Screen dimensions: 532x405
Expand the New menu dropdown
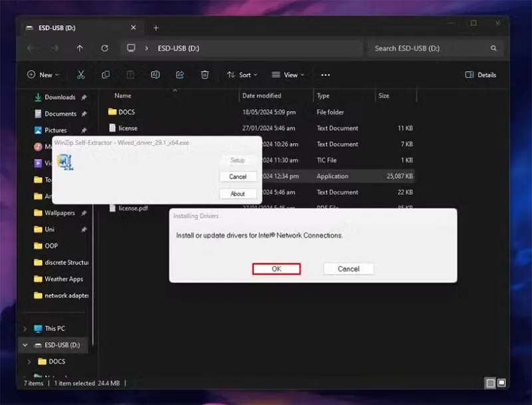[43, 74]
